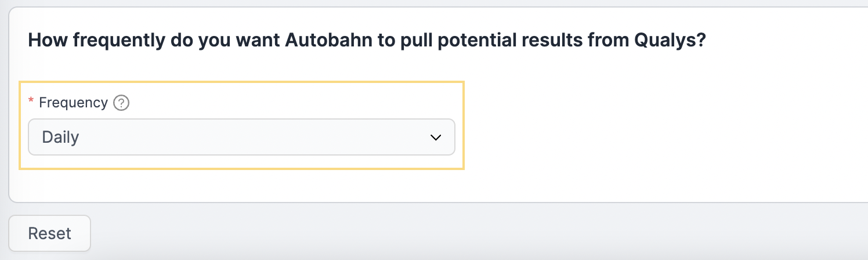Open help info next to Frequency label
The image size is (868, 260).
pyautogui.click(x=121, y=103)
